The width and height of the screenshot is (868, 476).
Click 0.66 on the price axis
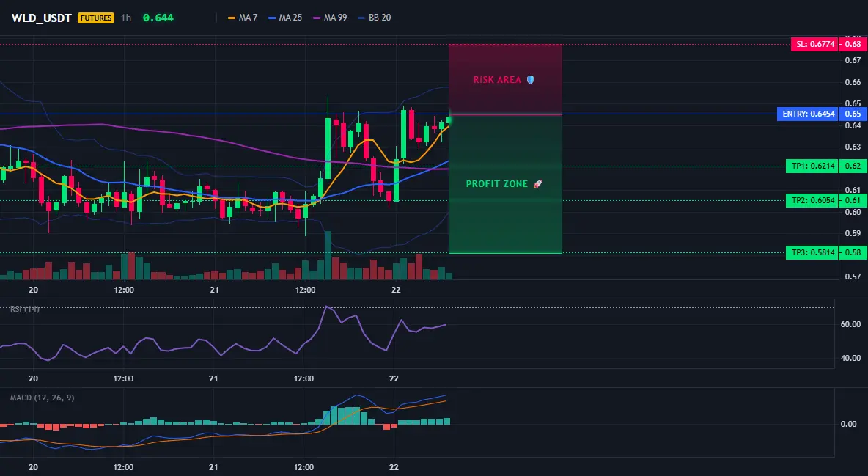click(853, 82)
